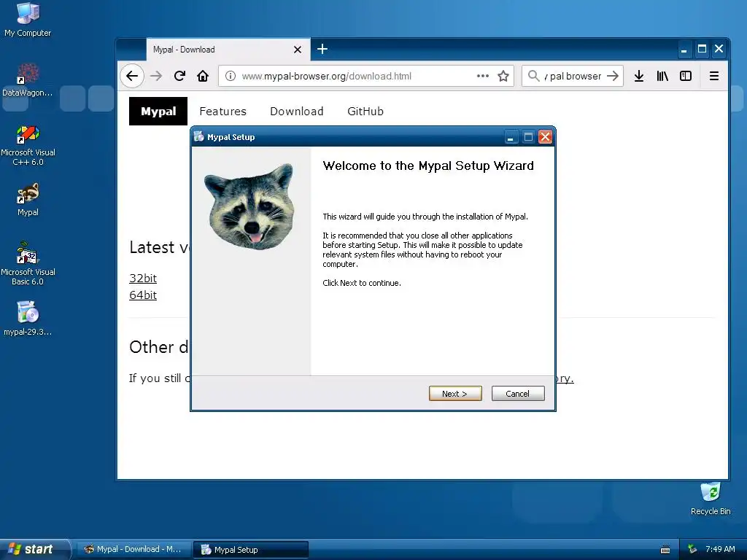This screenshot has height=560, width=747.
Task: Click Next in Mypal Setup wizard
Action: point(455,393)
